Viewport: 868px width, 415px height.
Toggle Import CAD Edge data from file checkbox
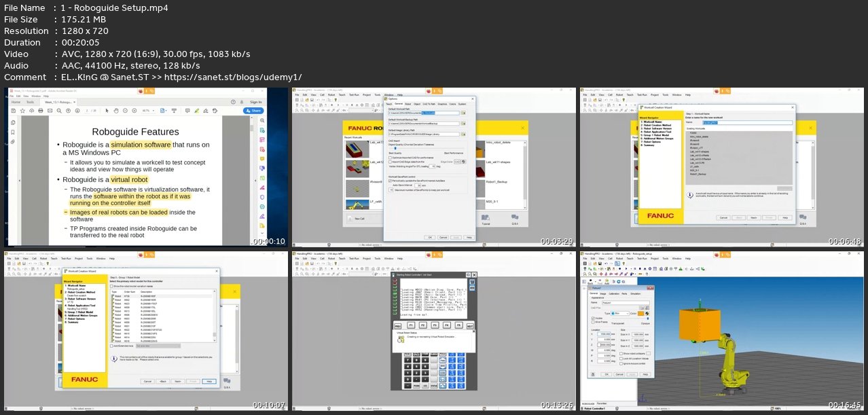coord(390,162)
